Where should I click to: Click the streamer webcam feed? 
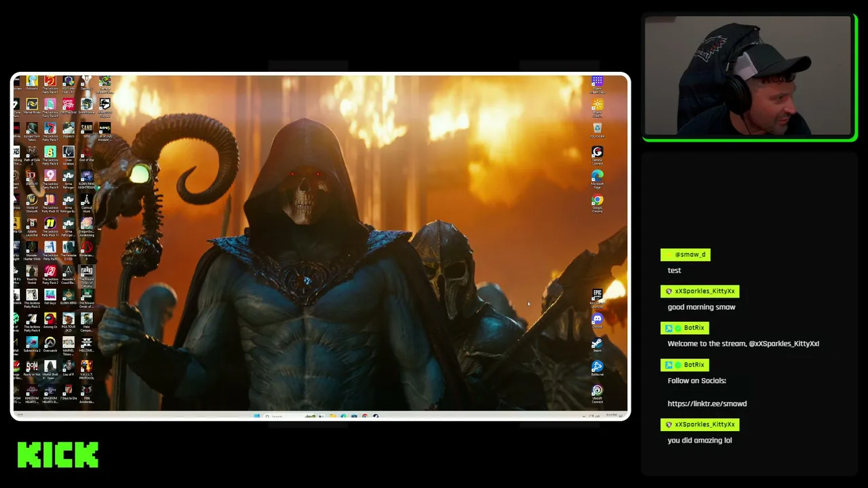(x=748, y=75)
